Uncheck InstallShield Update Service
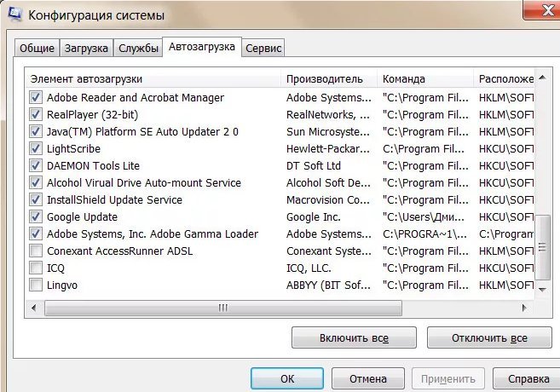 (x=35, y=199)
